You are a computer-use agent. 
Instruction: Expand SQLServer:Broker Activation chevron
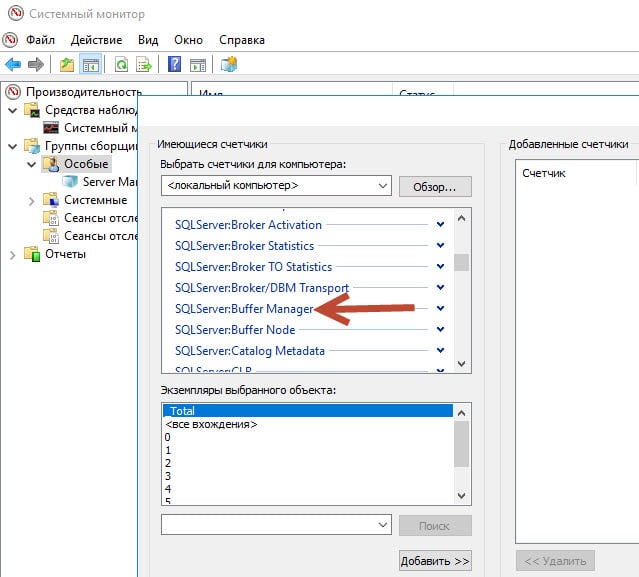pyautogui.click(x=441, y=225)
